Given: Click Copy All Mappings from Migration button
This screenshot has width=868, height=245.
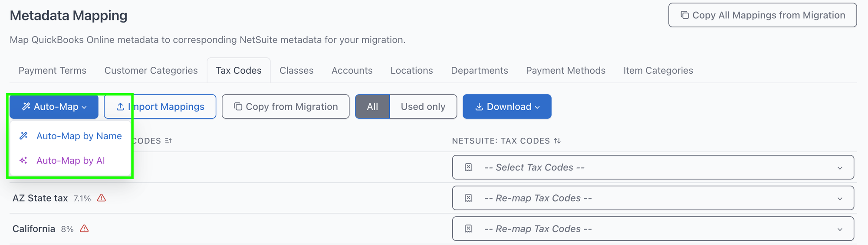Looking at the screenshot, I should coord(763,15).
